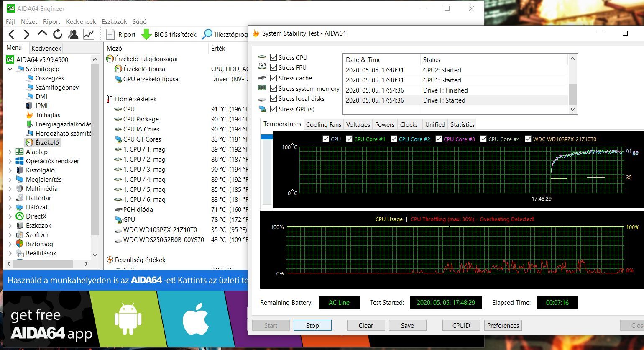Switch to the Statistics tab
Screen dimensions: 644x350
[x=462, y=124]
